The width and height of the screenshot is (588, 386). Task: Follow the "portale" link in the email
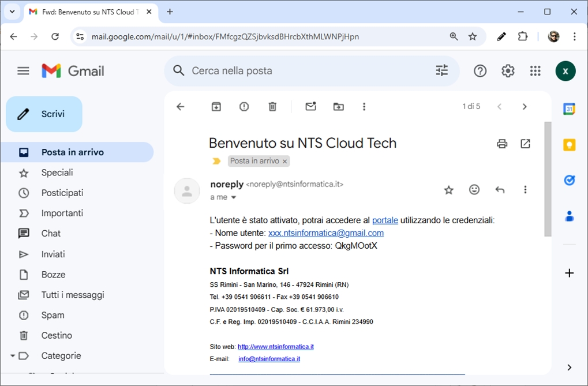tap(385, 220)
